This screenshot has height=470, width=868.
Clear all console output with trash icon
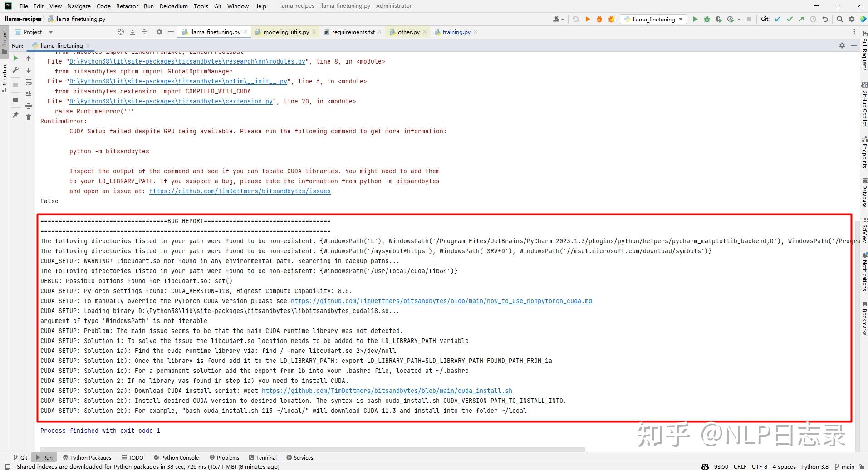pyautogui.click(x=29, y=117)
